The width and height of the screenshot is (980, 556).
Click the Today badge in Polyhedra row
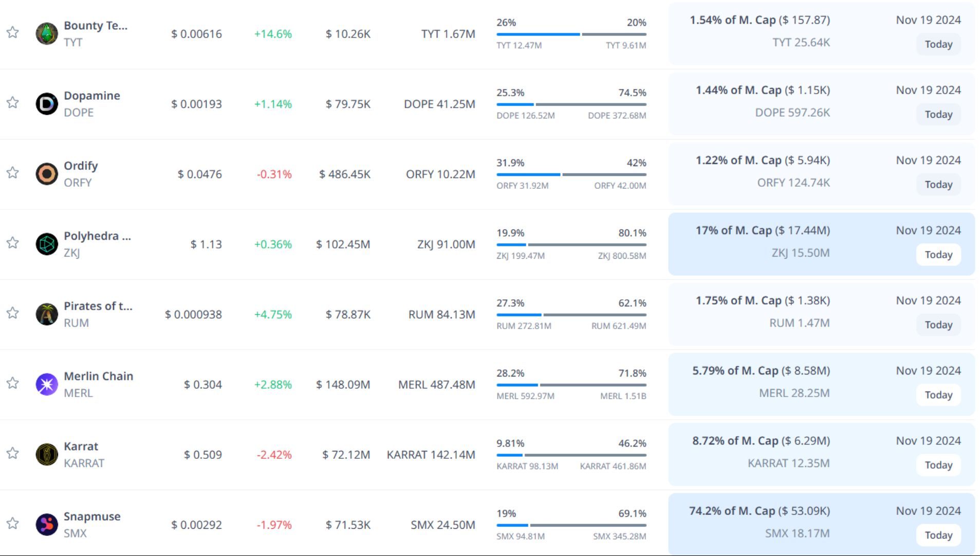point(938,255)
